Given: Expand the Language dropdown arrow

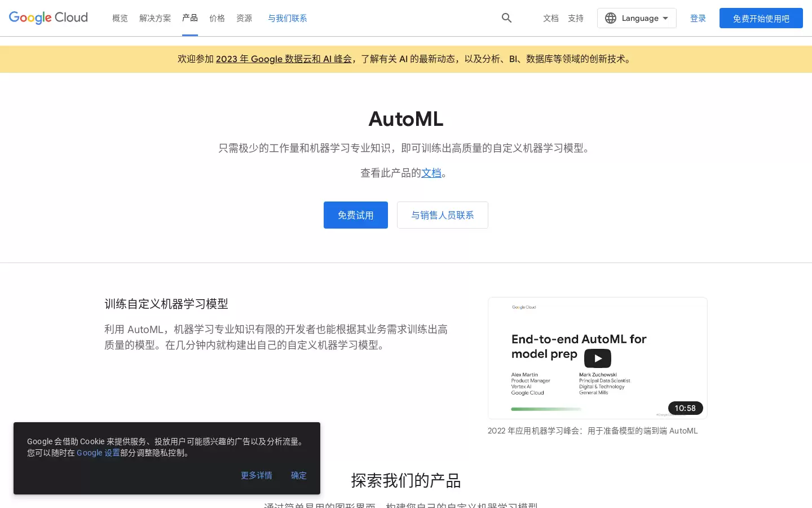Looking at the screenshot, I should (x=665, y=18).
